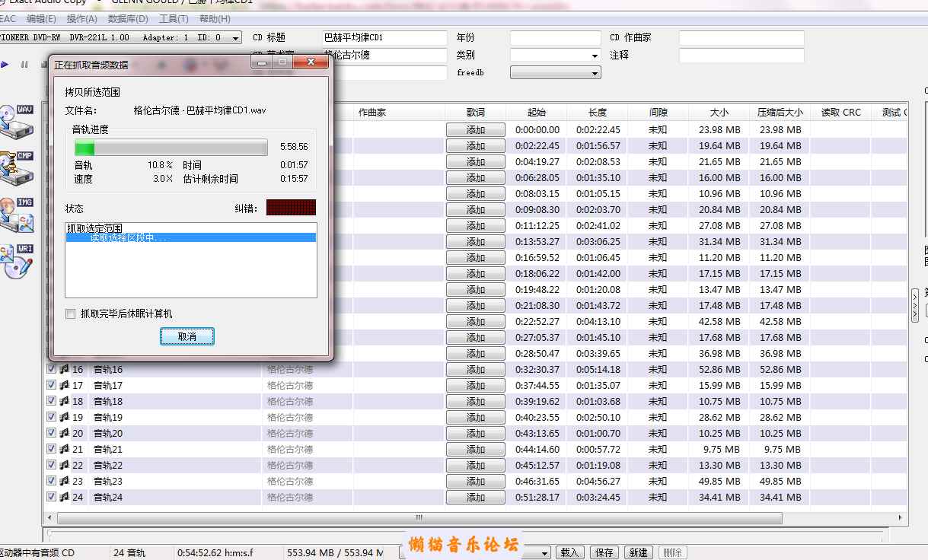The width and height of the screenshot is (928, 560).
Task: Click the 压缩后大小 column header
Action: (x=780, y=112)
